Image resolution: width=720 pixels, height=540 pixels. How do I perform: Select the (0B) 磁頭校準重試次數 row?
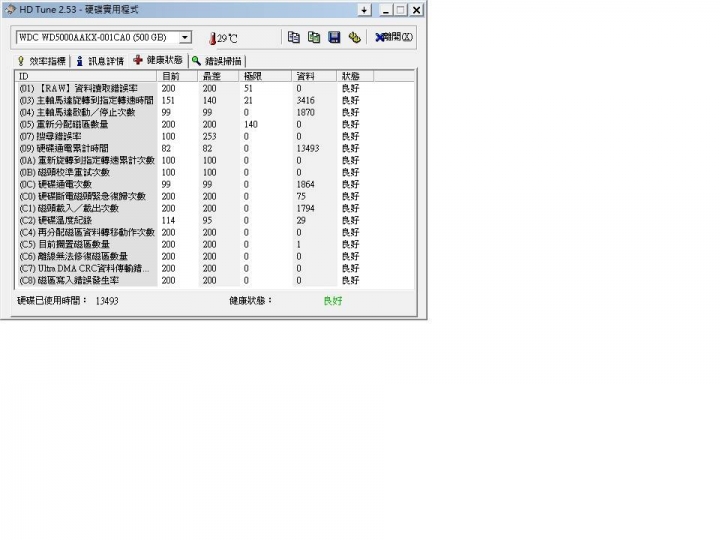click(215, 172)
